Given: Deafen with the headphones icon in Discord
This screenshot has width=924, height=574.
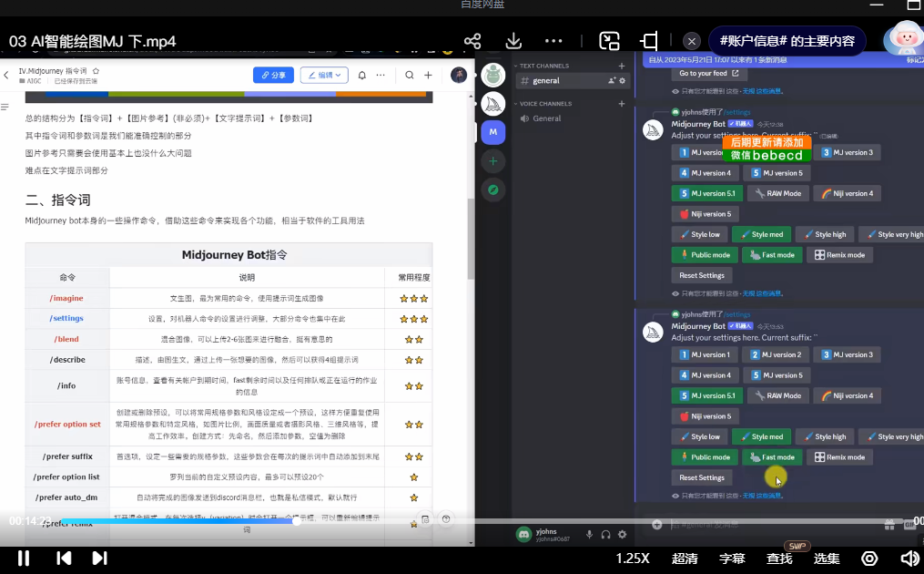Looking at the screenshot, I should pyautogui.click(x=605, y=535).
